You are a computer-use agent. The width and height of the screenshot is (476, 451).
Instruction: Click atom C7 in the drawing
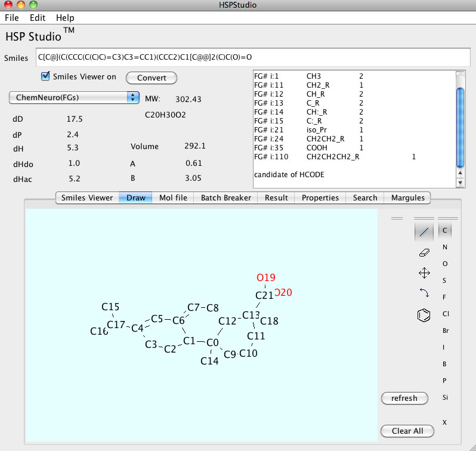point(193,307)
